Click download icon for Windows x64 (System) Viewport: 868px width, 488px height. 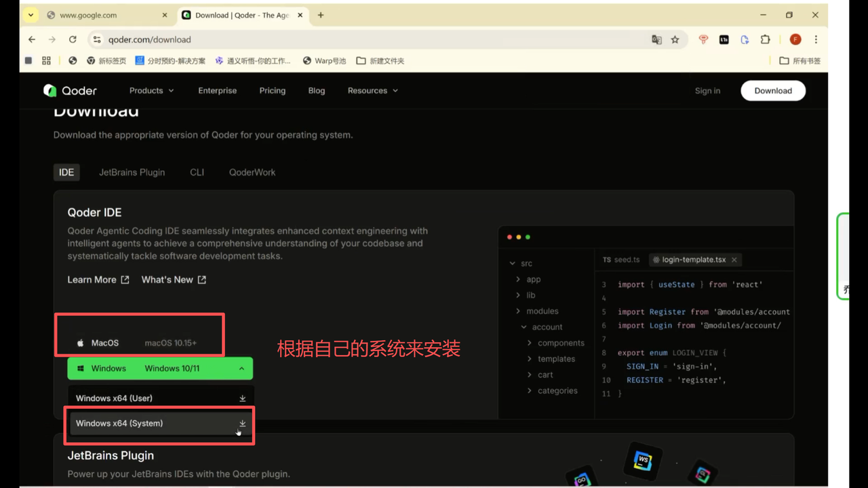[x=242, y=424]
